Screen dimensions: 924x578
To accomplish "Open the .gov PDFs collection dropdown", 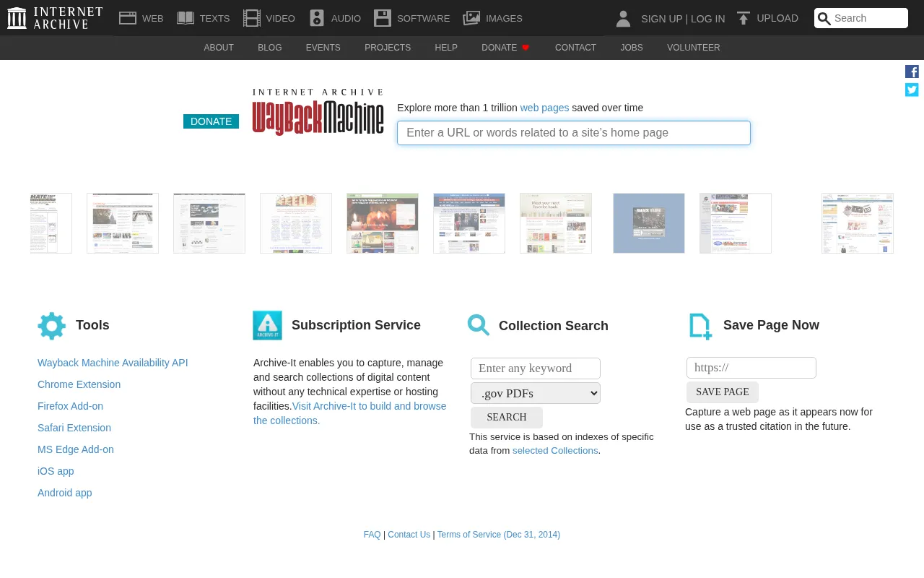I will click(x=536, y=393).
